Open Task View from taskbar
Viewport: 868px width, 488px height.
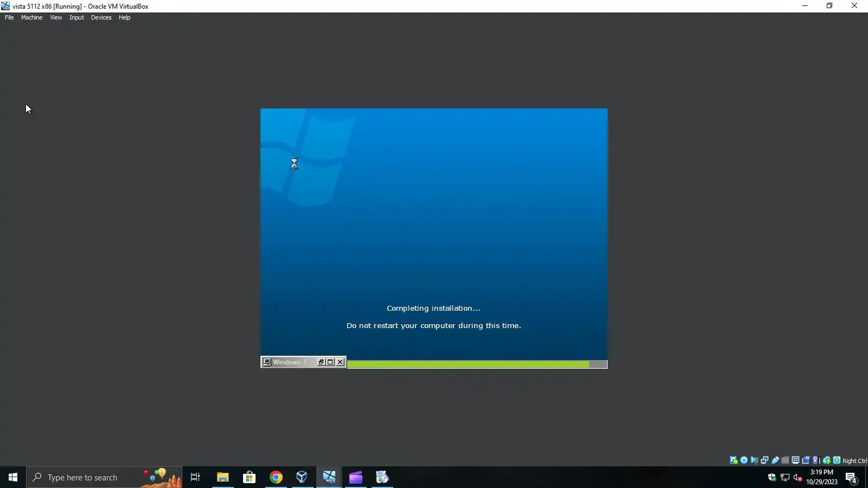click(x=195, y=477)
